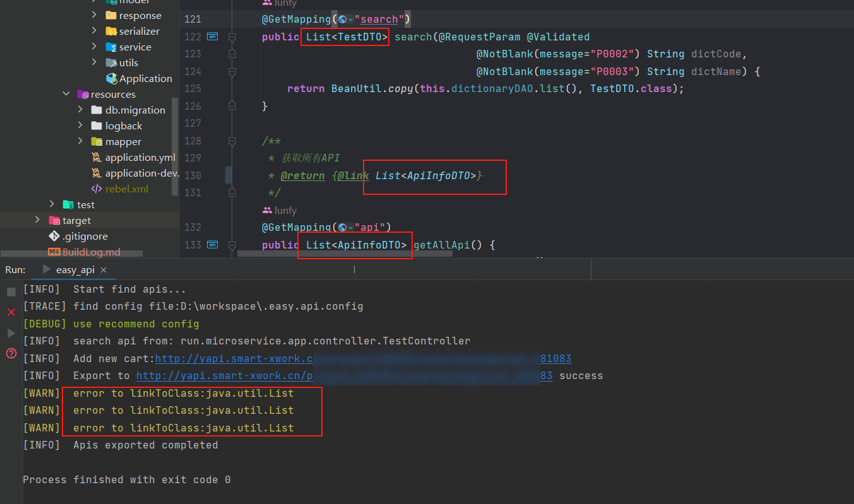This screenshot has height=504, width=854.
Task: Open the globe icon inside @GetMapping("search")
Action: (341, 19)
